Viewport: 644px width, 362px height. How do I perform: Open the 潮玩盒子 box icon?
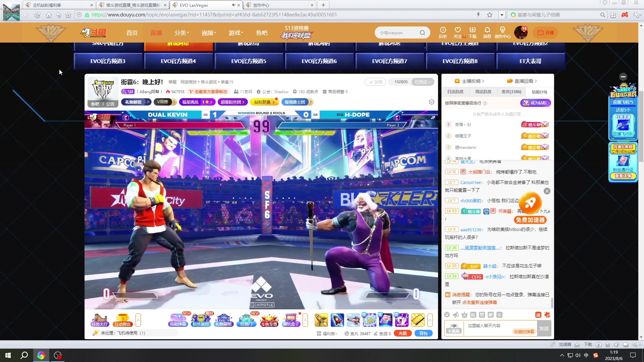tap(291, 320)
